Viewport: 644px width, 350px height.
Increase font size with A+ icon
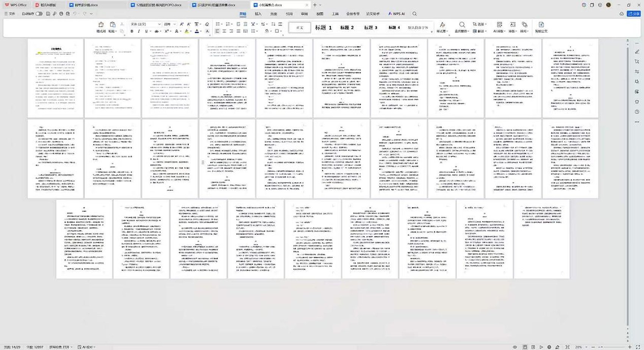[x=182, y=24]
